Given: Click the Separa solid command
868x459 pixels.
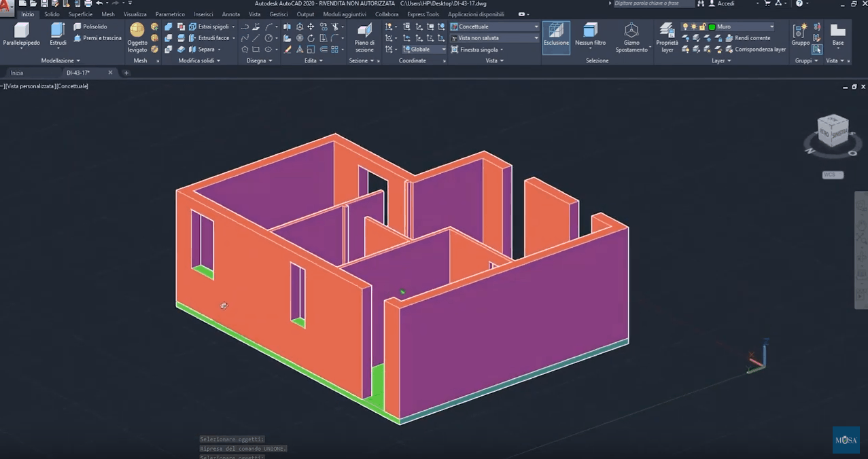Looking at the screenshot, I should (x=205, y=50).
